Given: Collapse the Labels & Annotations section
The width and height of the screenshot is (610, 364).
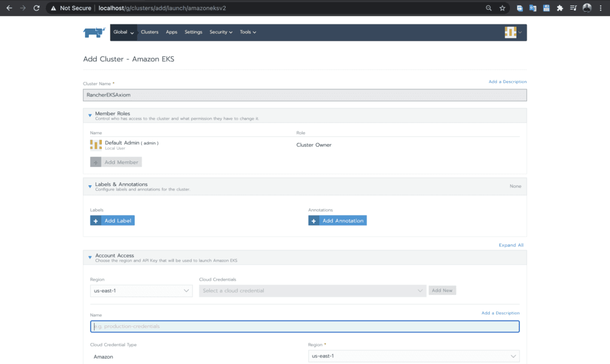Looking at the screenshot, I should [x=90, y=186].
